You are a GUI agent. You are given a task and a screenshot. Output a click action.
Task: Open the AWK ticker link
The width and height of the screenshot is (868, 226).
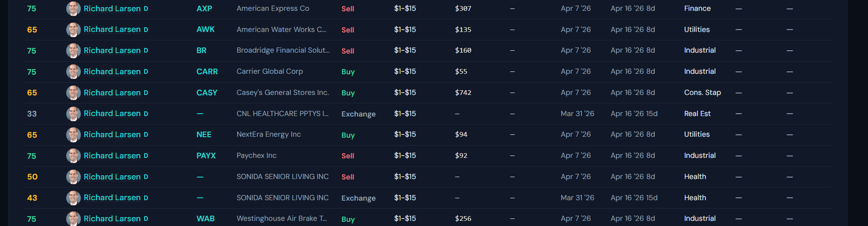point(205,30)
